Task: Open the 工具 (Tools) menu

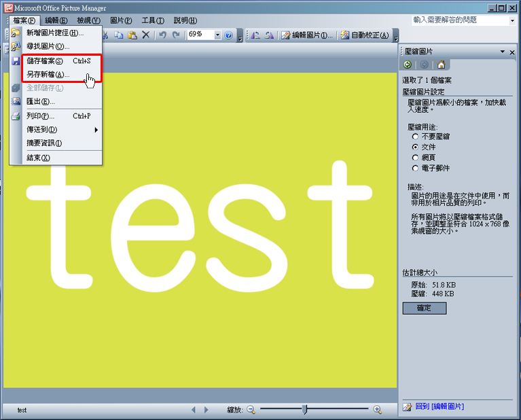Action: tap(153, 20)
